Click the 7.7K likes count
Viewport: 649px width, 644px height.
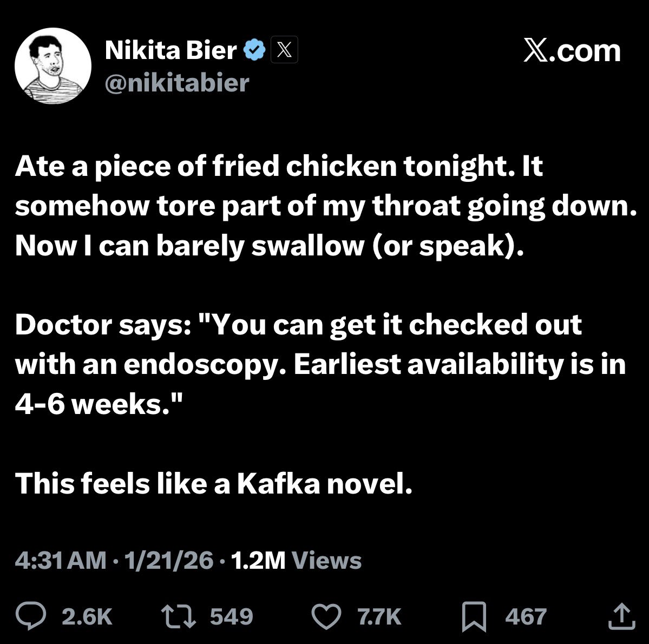[378, 617]
